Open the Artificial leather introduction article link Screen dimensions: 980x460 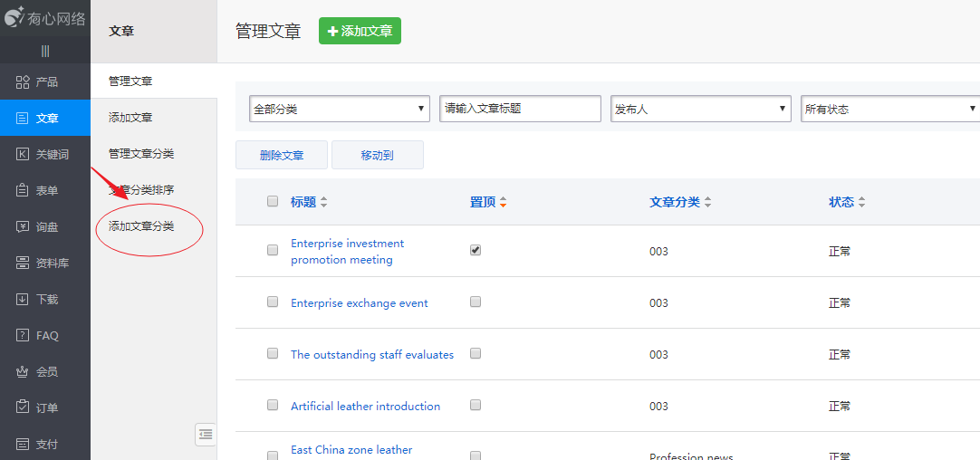[x=365, y=407]
